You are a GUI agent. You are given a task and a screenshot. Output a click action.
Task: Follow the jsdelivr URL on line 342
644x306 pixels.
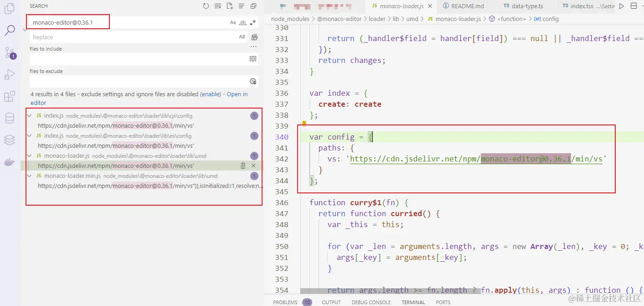[476, 159]
